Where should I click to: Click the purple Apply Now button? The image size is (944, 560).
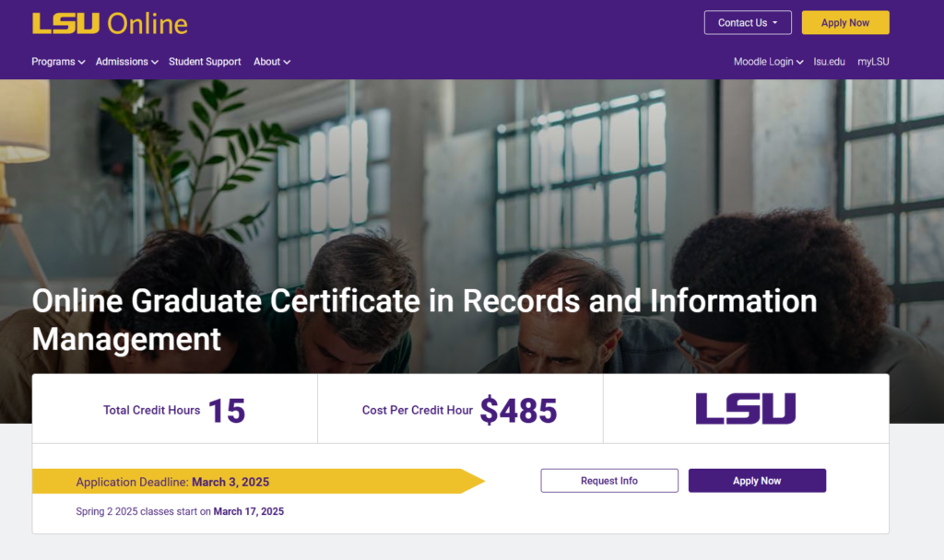[757, 481]
